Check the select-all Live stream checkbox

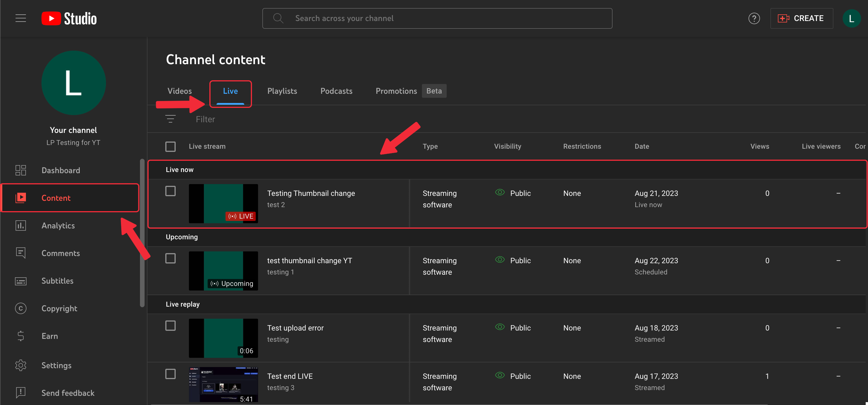pyautogui.click(x=170, y=146)
